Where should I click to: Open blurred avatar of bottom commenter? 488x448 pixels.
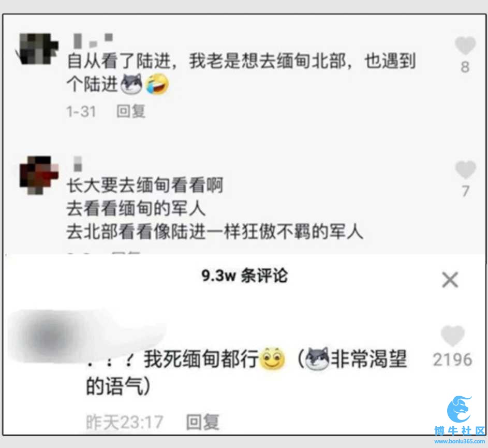point(50,337)
